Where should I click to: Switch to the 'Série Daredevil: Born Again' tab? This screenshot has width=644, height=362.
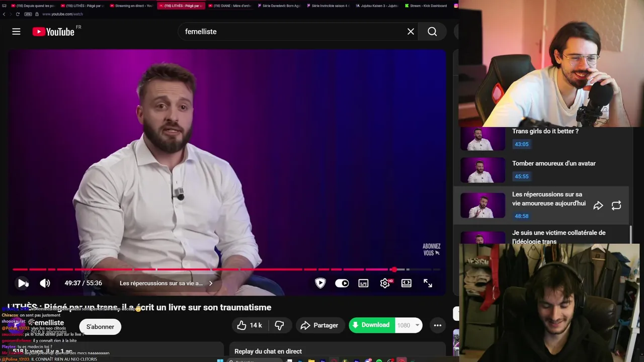point(278,6)
